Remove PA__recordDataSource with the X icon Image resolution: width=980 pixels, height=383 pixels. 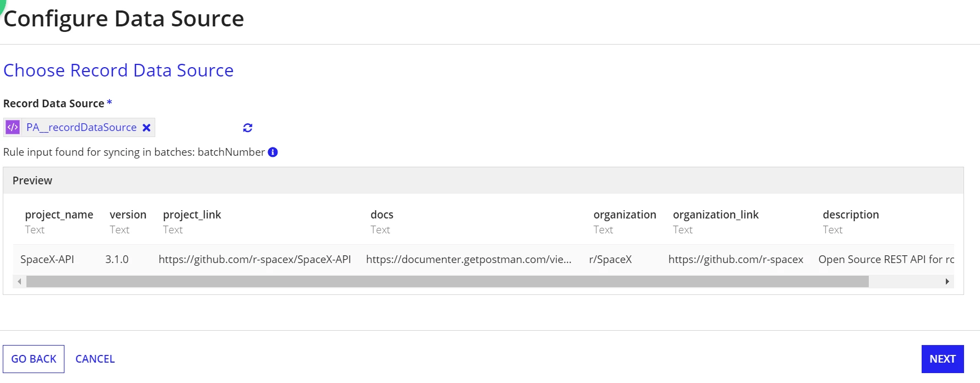pos(146,128)
